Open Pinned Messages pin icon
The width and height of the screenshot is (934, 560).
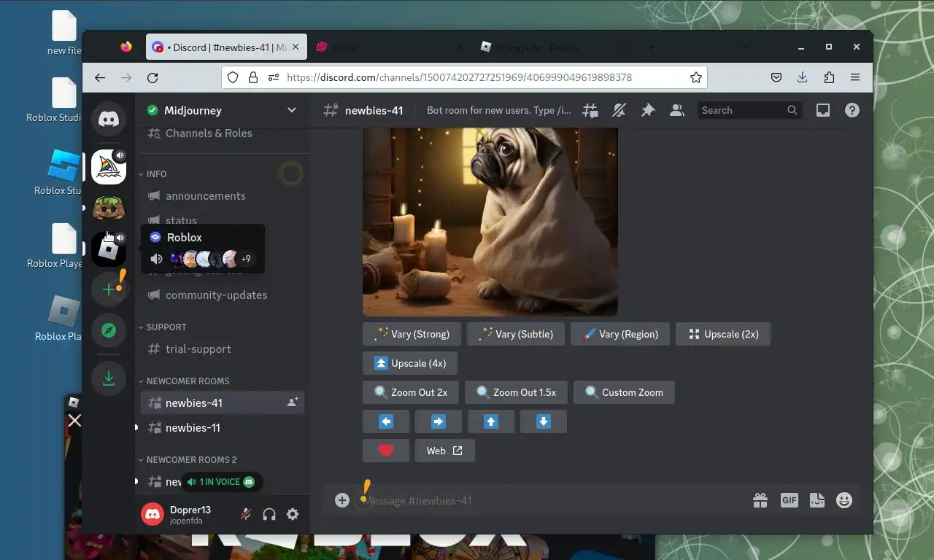coord(648,110)
